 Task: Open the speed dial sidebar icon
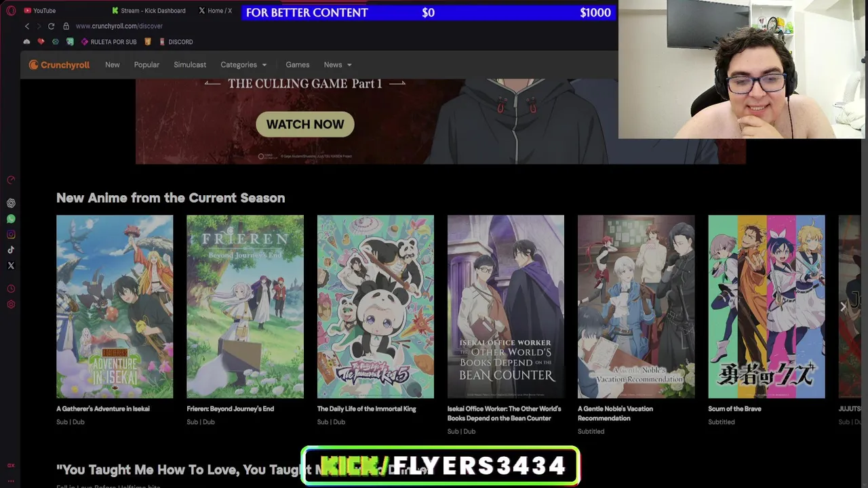click(x=11, y=180)
